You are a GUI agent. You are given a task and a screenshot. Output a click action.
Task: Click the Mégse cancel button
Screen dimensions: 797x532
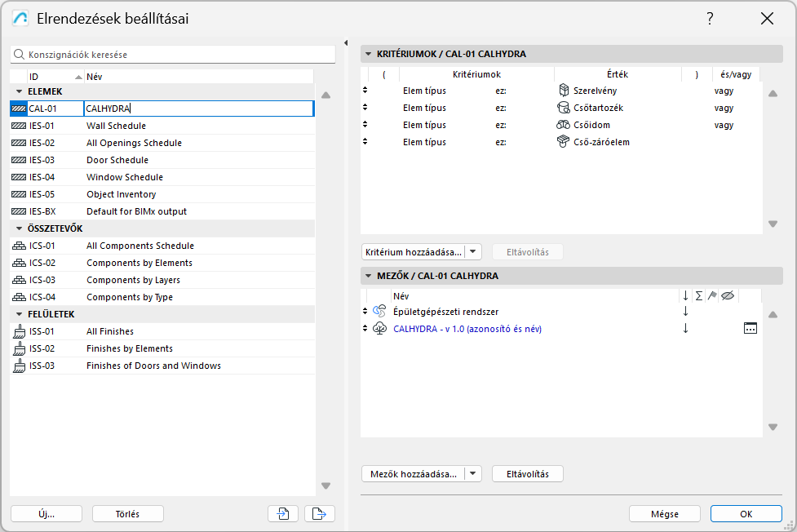(664, 513)
